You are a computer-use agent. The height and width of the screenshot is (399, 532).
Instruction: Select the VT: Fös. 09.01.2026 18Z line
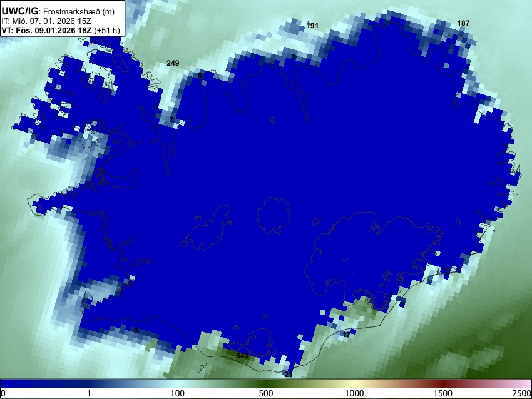[x=61, y=30]
